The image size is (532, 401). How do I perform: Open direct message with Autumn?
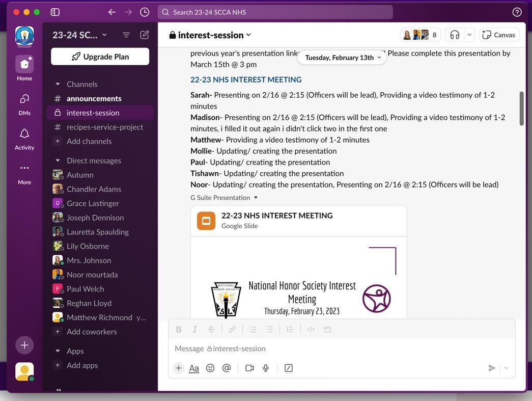click(100, 175)
